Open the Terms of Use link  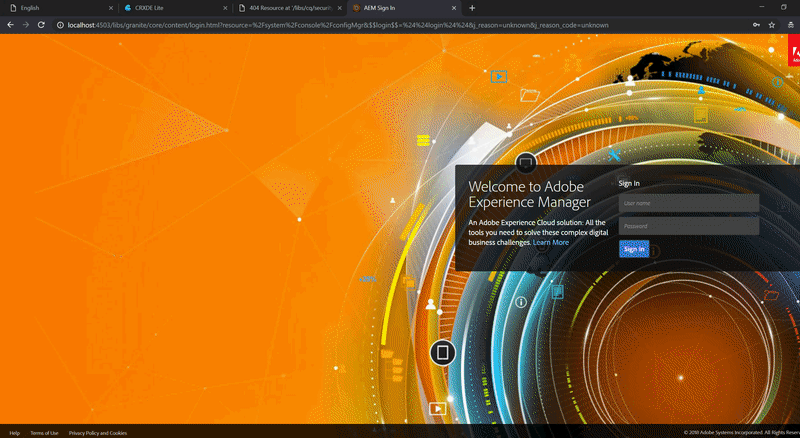(x=44, y=433)
